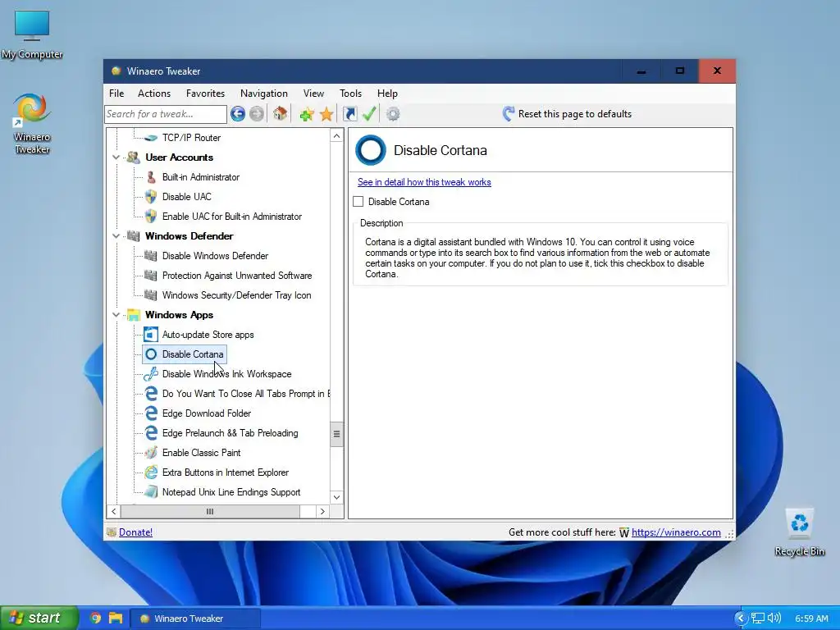Click the Reset page curved arrow icon
The width and height of the screenshot is (840, 630).
coord(509,113)
